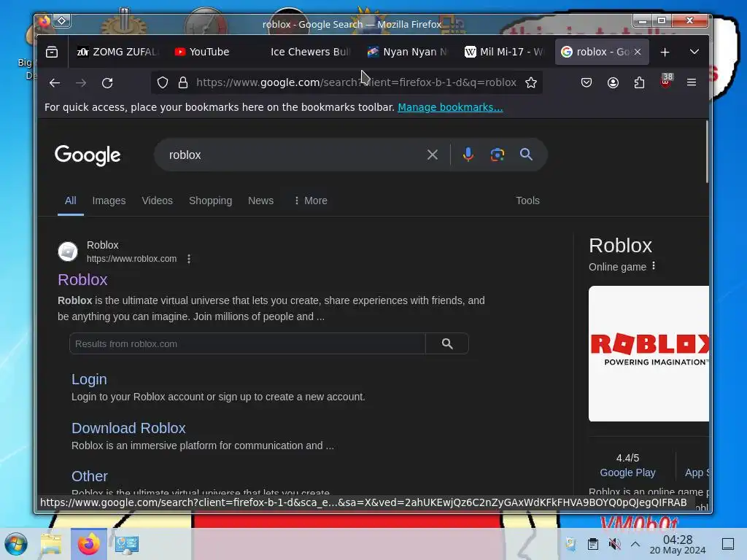
Task: Select the Images results tab
Action: [x=109, y=201]
